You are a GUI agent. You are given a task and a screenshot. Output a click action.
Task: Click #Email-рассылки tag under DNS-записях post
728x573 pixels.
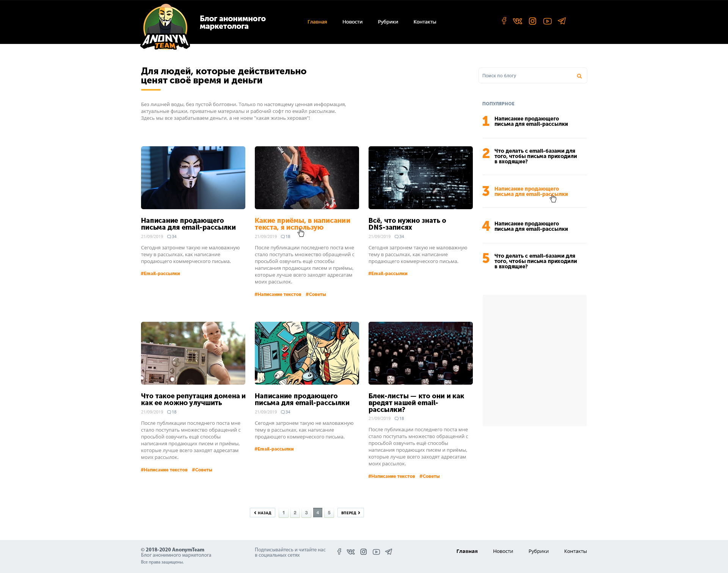tap(388, 274)
